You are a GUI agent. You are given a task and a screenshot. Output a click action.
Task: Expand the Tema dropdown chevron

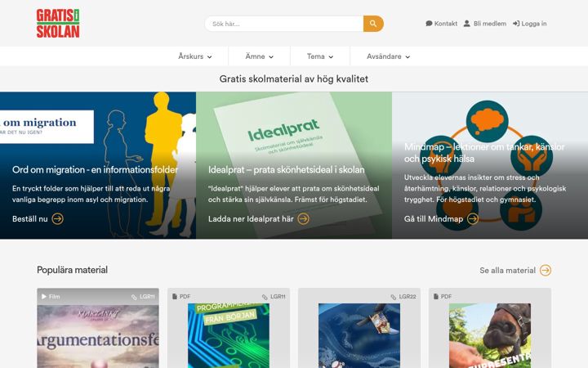point(331,57)
